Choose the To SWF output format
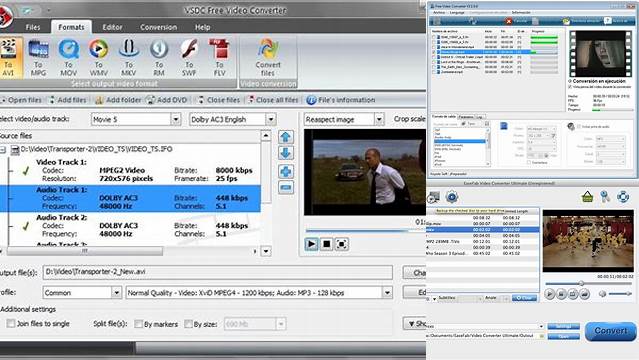The height and width of the screenshot is (360, 639). pos(189,57)
